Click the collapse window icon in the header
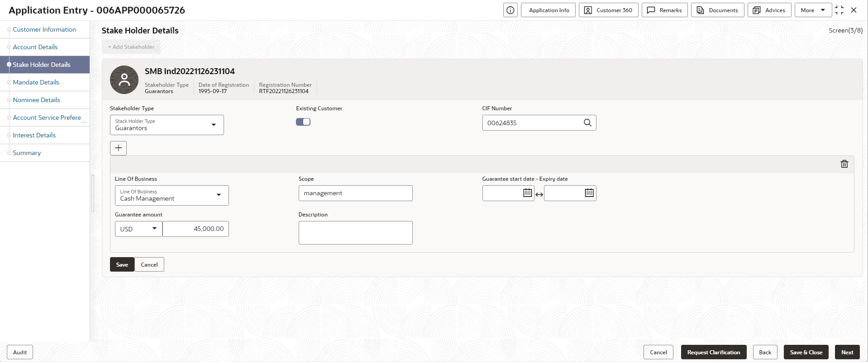The width and height of the screenshot is (868, 362). 839,10
